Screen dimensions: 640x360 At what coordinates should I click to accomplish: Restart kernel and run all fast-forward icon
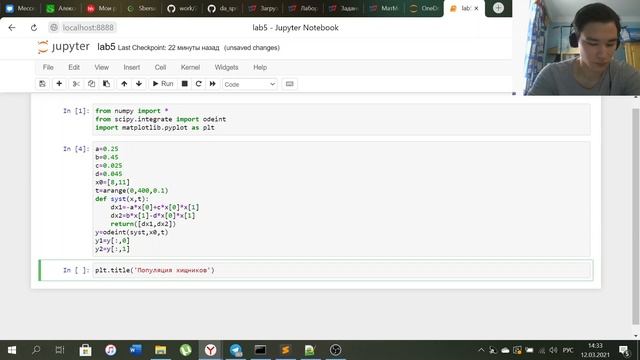213,84
